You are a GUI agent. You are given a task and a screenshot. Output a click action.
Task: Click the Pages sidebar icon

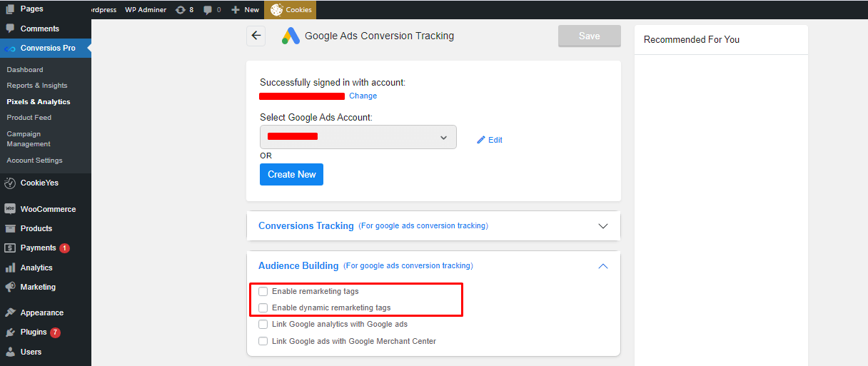point(10,9)
